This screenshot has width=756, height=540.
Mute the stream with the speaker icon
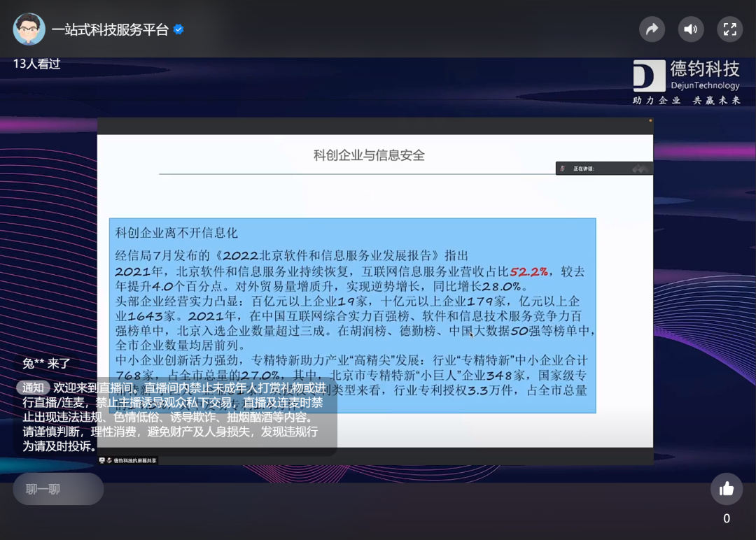point(691,29)
